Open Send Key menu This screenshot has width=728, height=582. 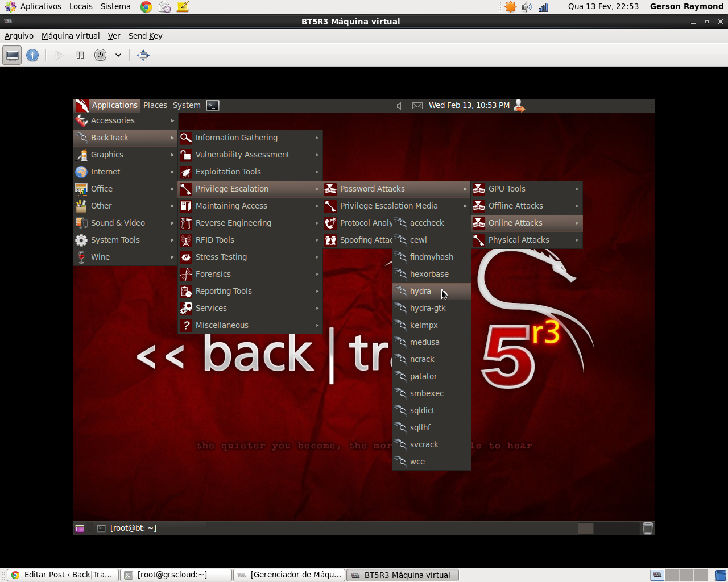pos(146,36)
